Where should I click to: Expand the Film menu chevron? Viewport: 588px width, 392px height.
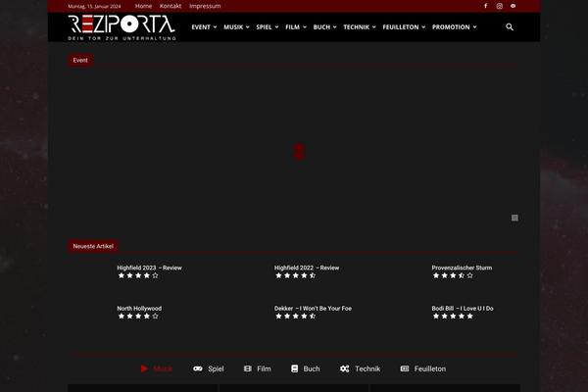305,27
